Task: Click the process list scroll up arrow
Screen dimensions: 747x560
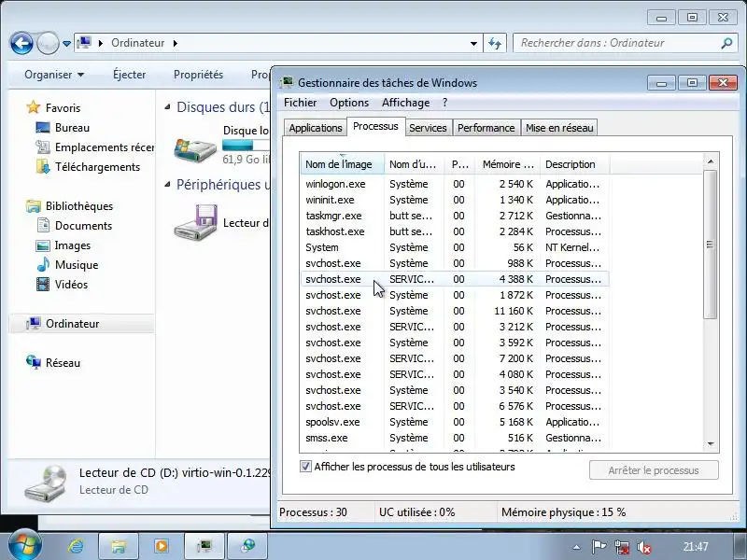Action: (x=711, y=161)
